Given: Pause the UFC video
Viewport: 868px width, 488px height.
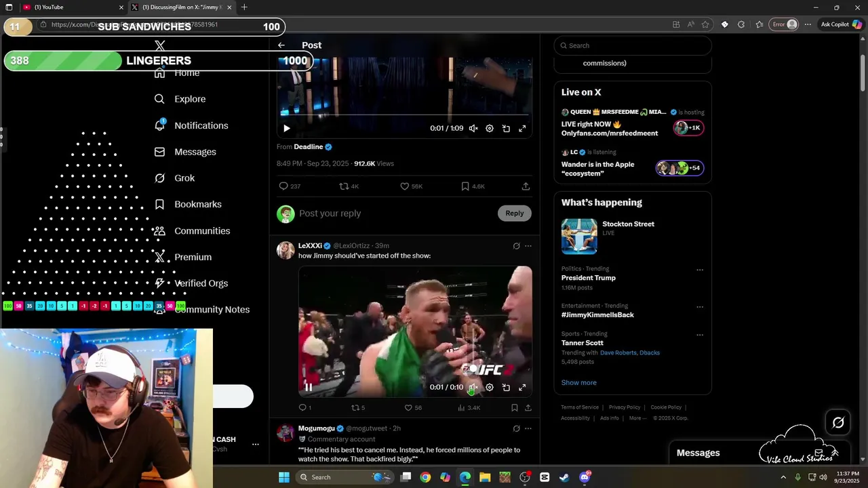Looking at the screenshot, I should [x=308, y=388].
